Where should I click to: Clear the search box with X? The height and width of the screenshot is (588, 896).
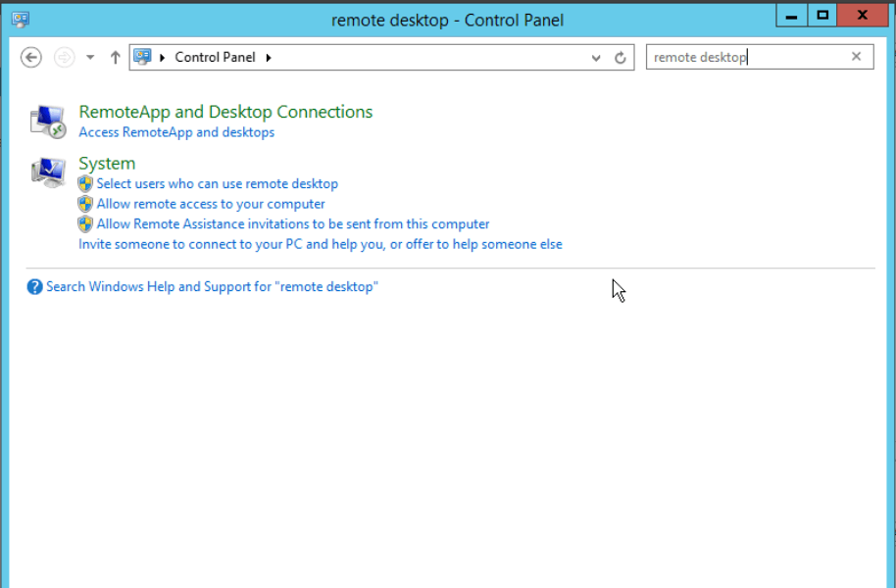[856, 57]
